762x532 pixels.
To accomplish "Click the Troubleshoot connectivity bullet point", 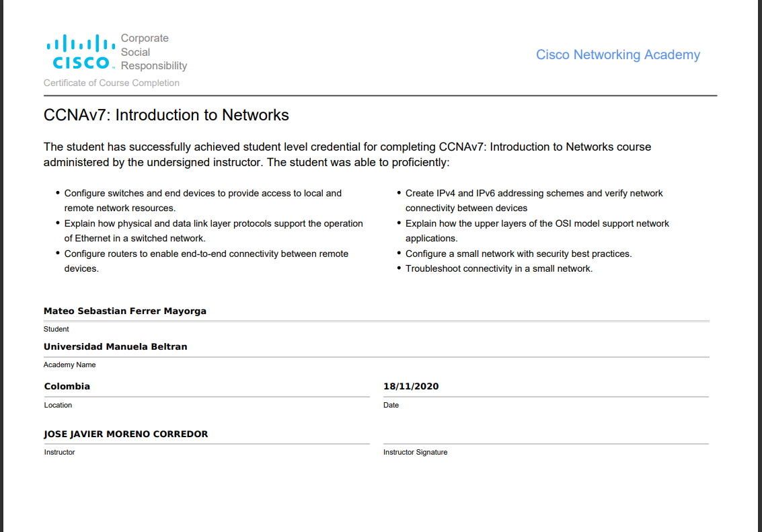I will 498,269.
